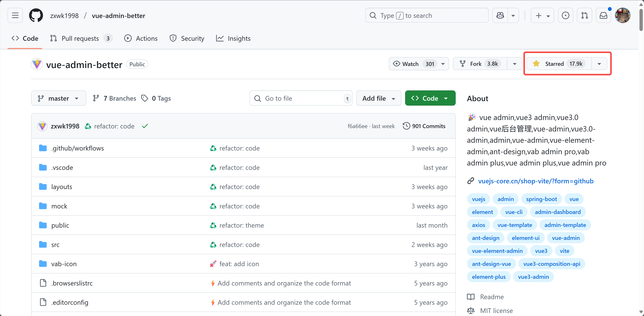
Task: Open the hamburger navigation menu
Action: [15, 15]
